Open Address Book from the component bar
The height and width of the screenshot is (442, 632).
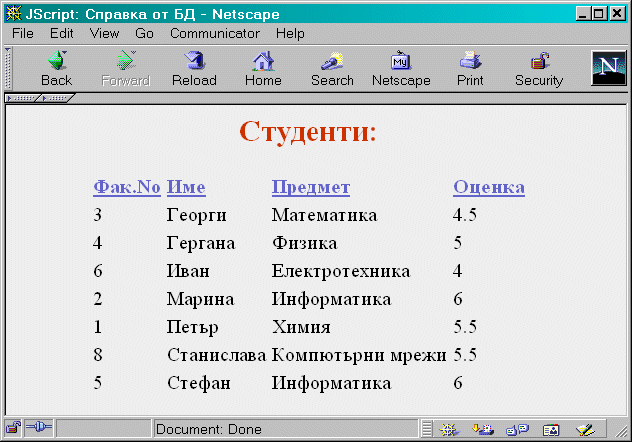pyautogui.click(x=551, y=430)
